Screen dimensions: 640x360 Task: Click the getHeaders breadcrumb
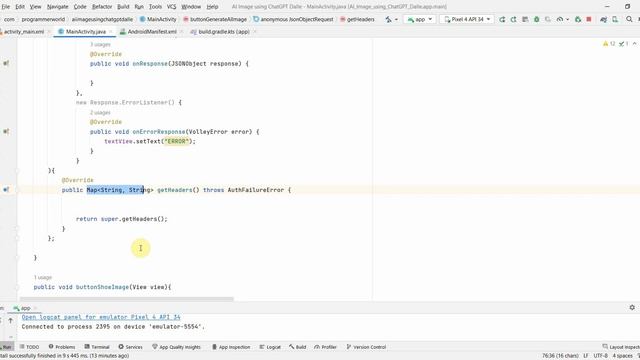click(x=357, y=19)
